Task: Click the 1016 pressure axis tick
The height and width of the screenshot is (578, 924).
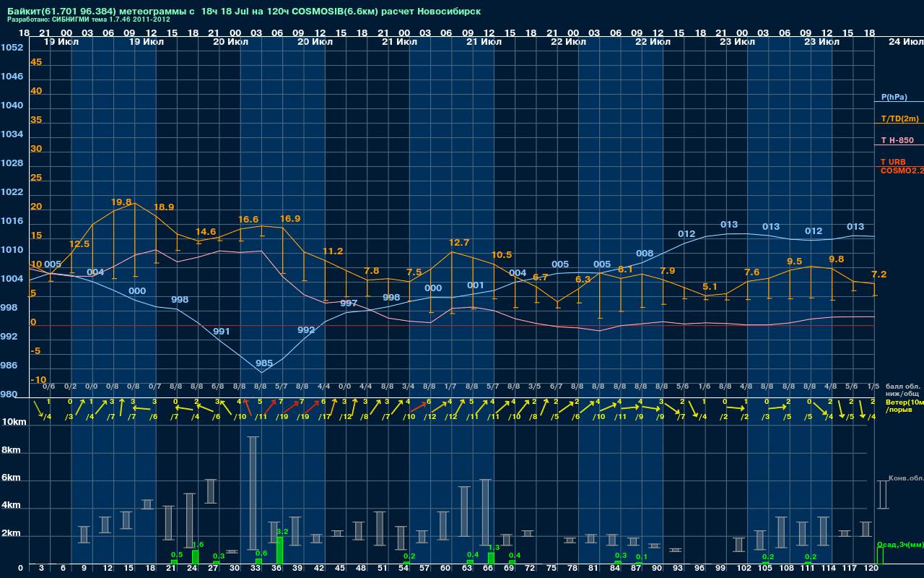Action: click(x=12, y=220)
